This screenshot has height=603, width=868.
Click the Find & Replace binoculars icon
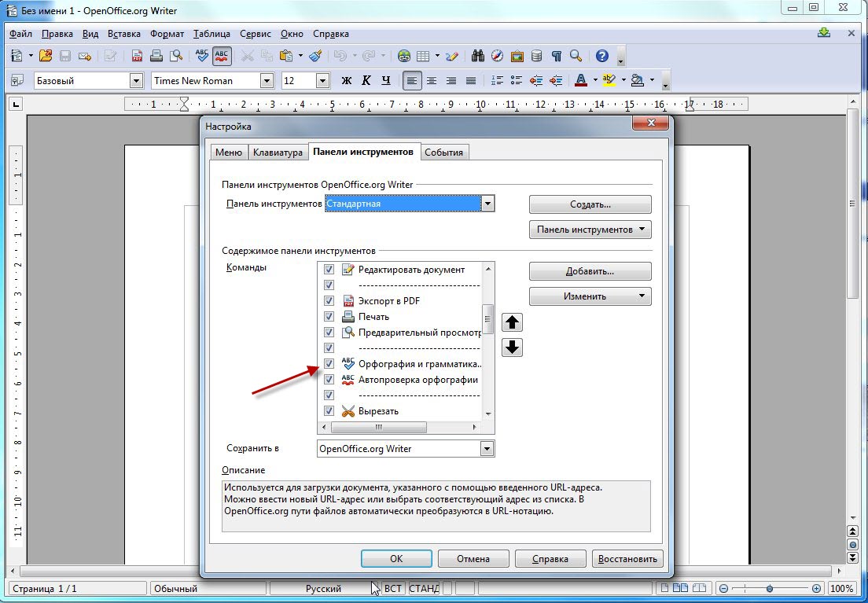click(477, 56)
